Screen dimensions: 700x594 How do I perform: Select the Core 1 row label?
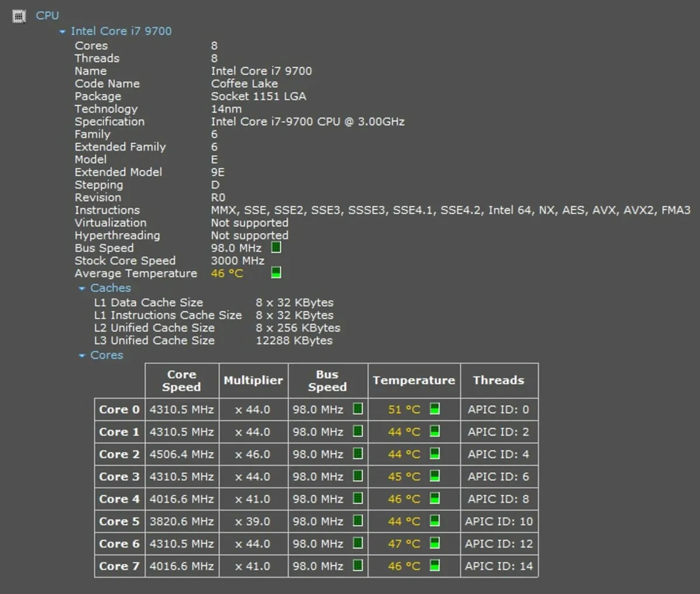[118, 432]
